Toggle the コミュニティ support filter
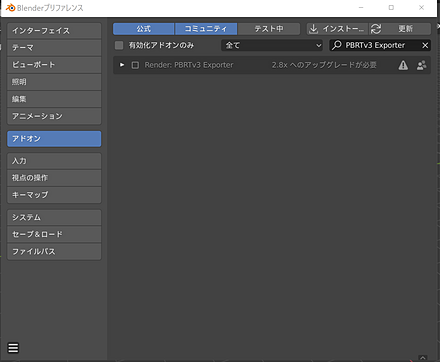Image resolution: width=440 pixels, height=362 pixels. click(206, 29)
